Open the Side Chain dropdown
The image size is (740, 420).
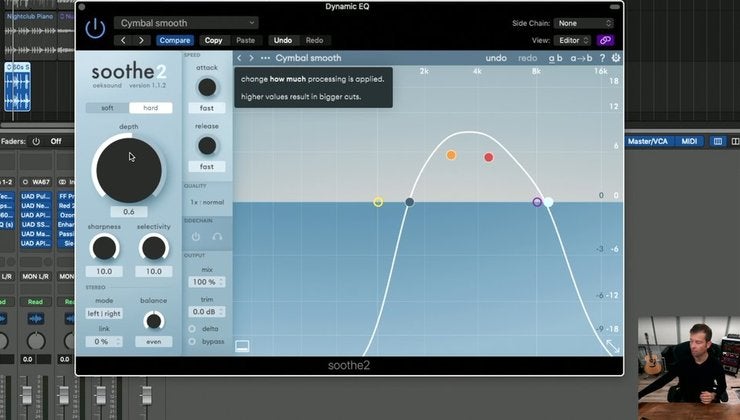[x=585, y=23]
